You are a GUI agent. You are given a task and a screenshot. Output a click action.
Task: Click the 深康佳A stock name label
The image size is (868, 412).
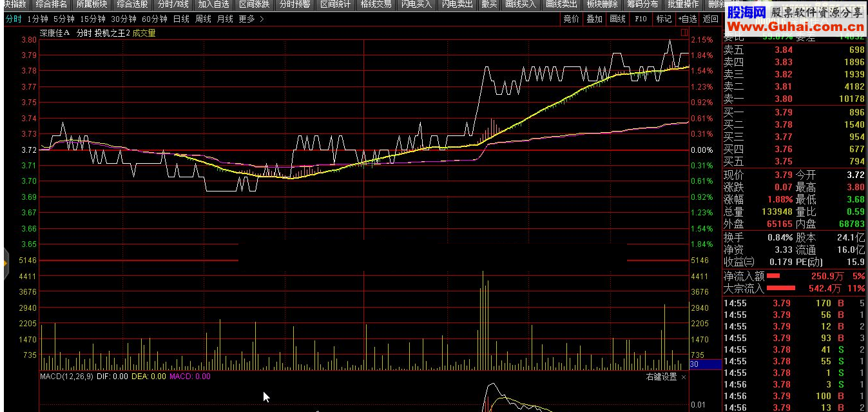[54, 33]
